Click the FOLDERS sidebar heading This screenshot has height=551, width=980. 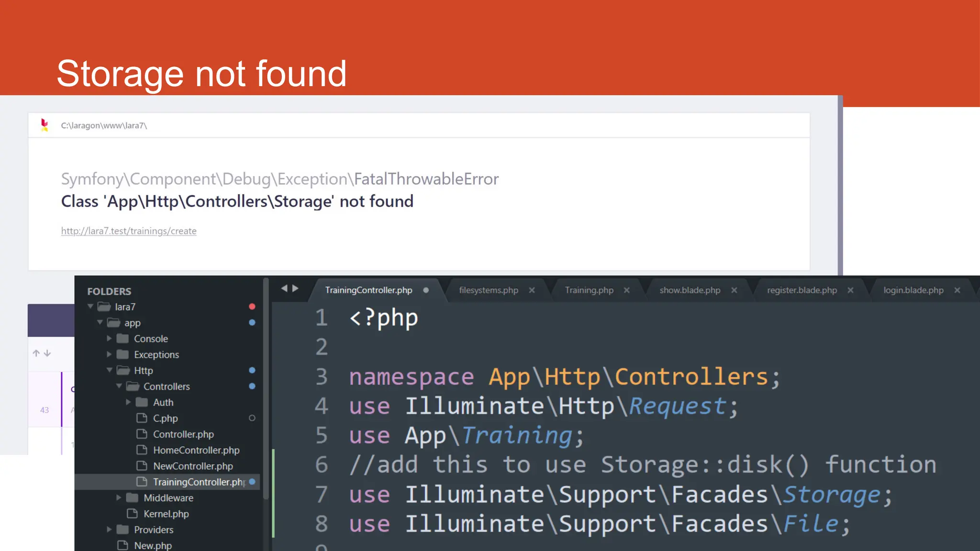tap(109, 291)
